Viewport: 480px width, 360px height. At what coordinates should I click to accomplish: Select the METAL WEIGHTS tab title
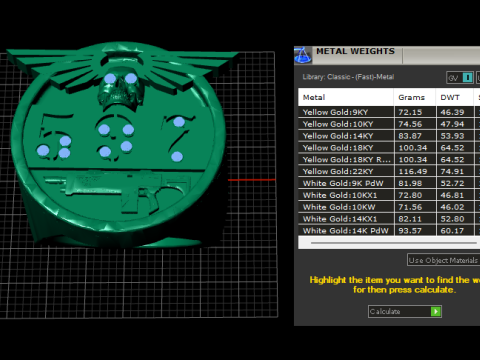click(x=355, y=51)
